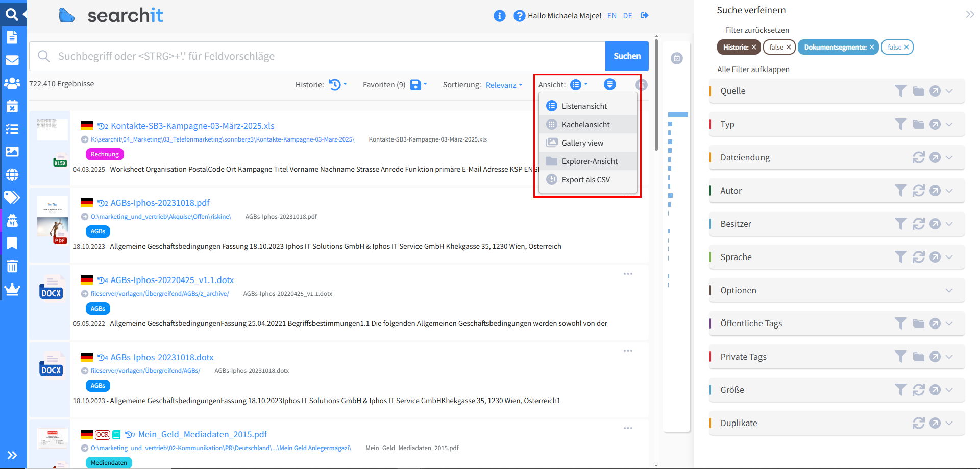Open Kontakte-SB3-Kampagne-03-März-2025.xls result

click(x=192, y=126)
